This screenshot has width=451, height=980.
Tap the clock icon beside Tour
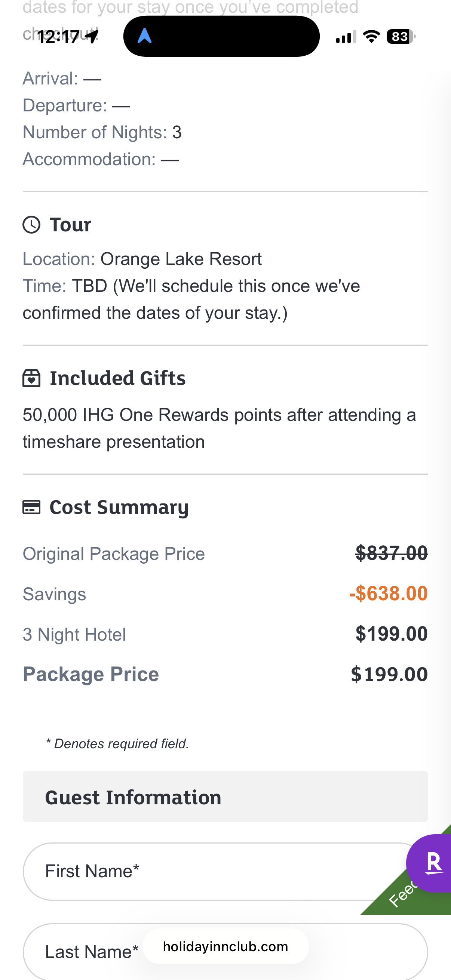pos(31,225)
